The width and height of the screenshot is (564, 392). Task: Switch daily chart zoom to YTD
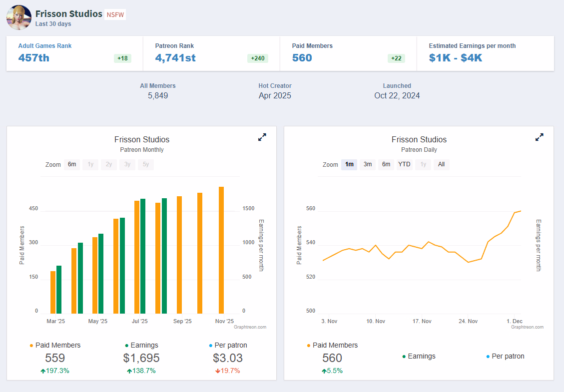[404, 164]
